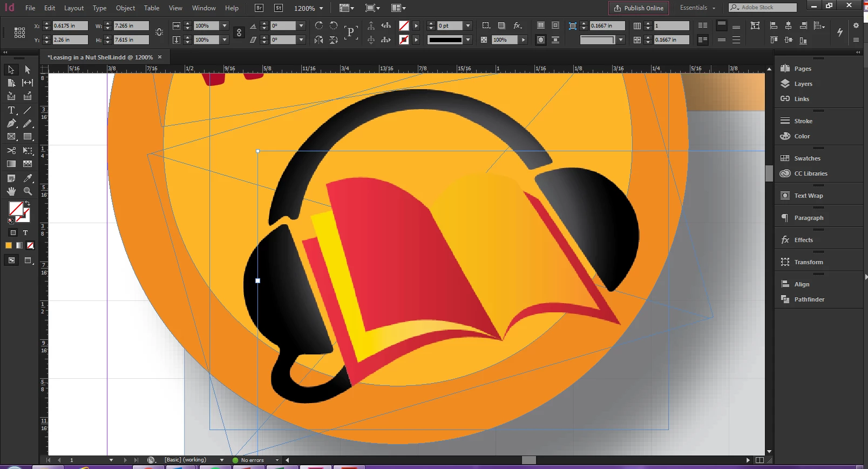Open the stroke weight 0 pt dropdown
Screen dimensions: 868x469
pos(468,25)
